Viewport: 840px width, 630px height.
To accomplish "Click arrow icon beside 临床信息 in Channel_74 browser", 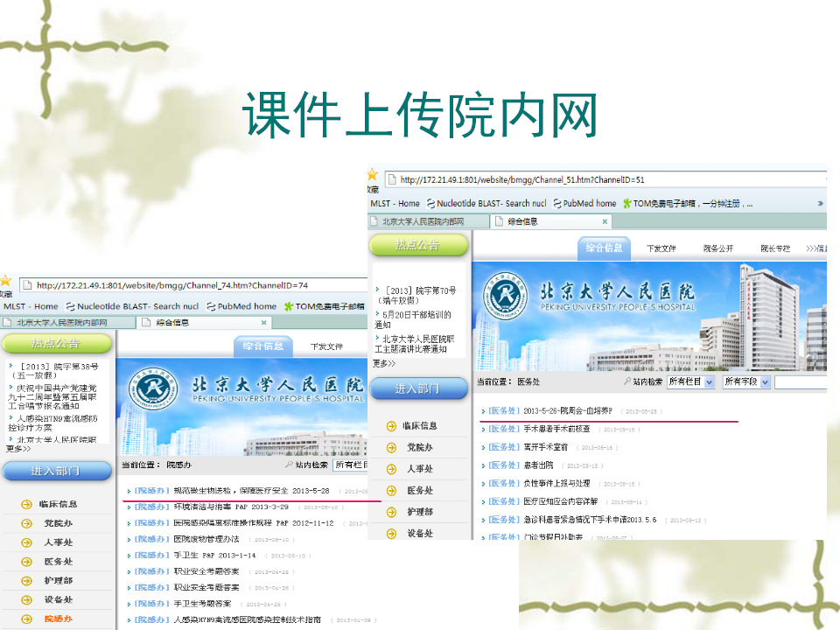I will 26,504.
